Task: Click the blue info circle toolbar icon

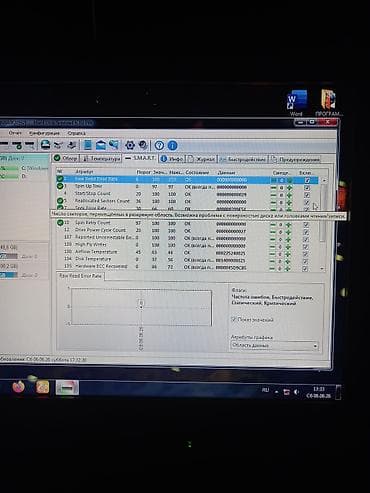Action: [x=172, y=145]
